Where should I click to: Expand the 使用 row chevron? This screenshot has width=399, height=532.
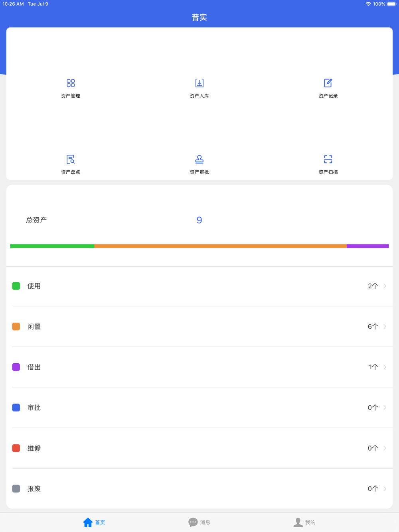click(385, 286)
